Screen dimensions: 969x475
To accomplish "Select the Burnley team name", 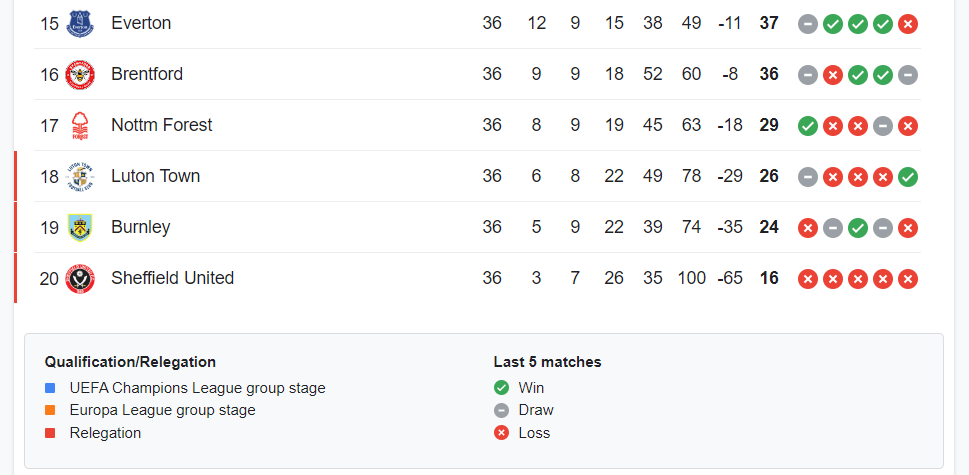I will [140, 227].
